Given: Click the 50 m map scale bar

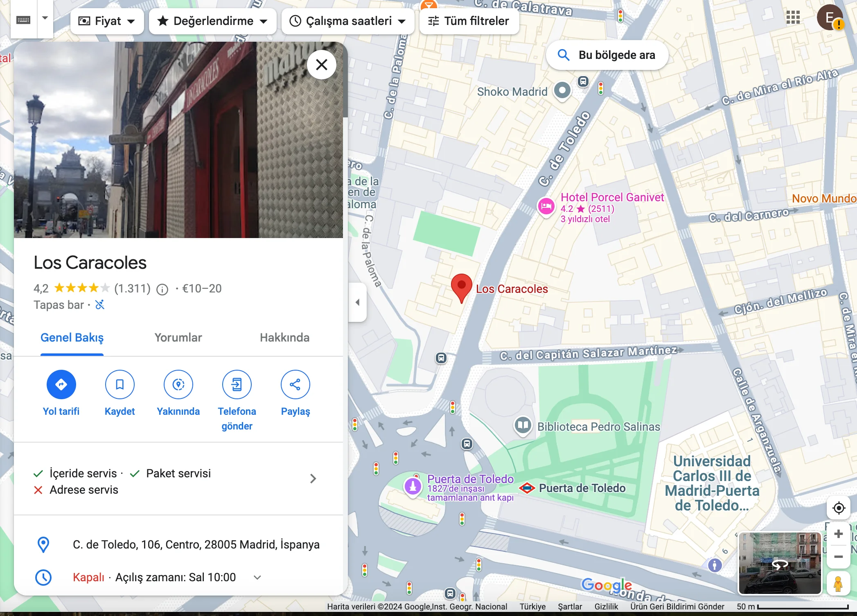Looking at the screenshot, I should tap(793, 607).
